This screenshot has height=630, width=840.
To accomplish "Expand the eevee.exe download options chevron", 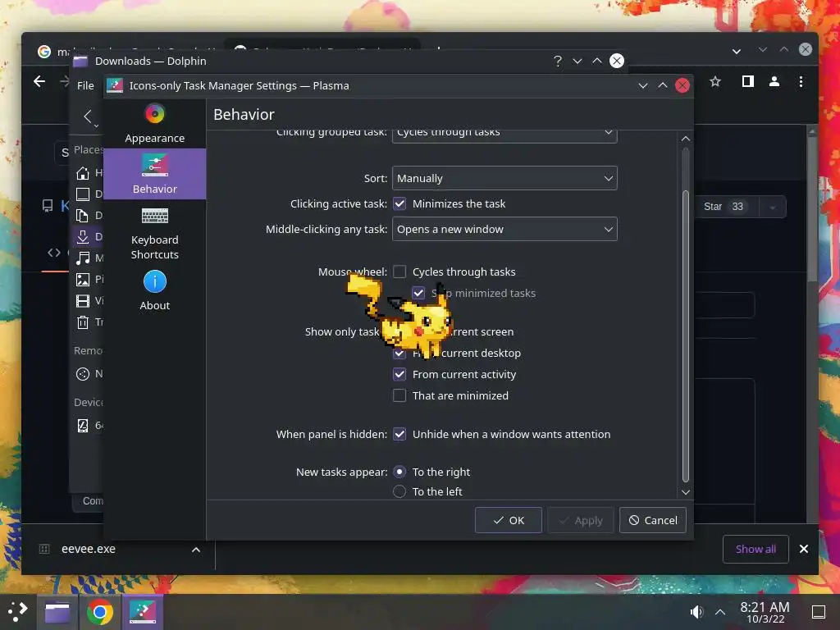I will (196, 549).
